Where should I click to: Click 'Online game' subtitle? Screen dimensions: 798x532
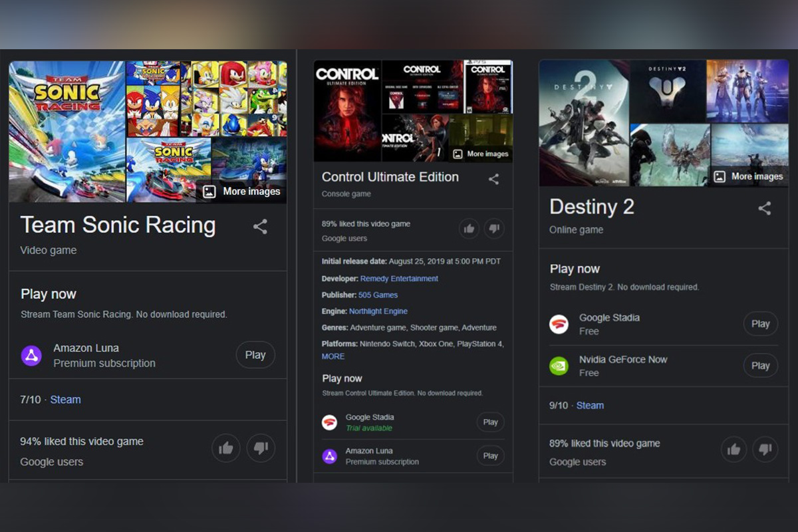point(577,229)
